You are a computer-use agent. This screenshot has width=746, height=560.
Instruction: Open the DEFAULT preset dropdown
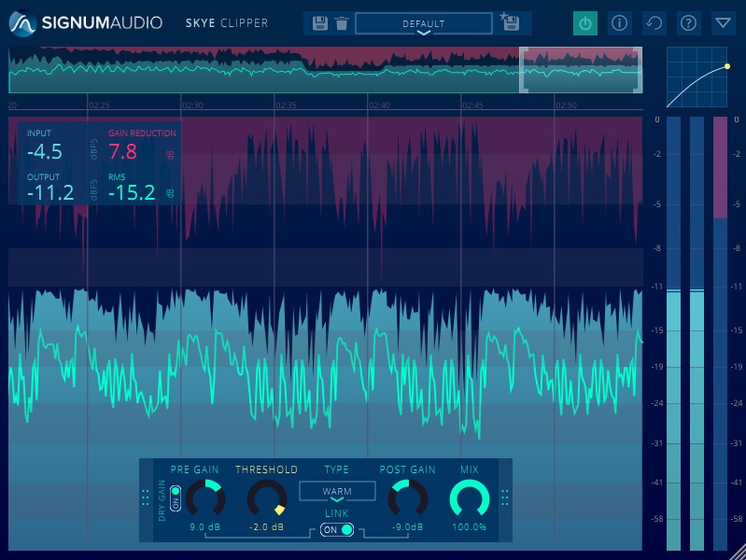424,23
